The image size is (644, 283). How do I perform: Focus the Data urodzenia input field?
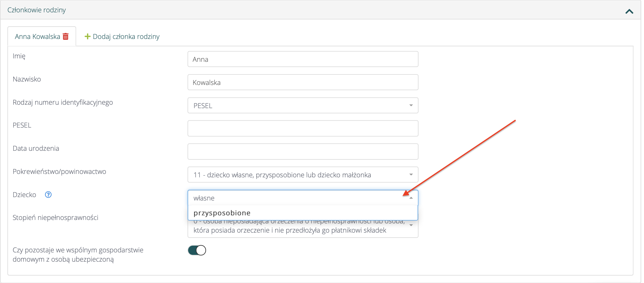303,152
